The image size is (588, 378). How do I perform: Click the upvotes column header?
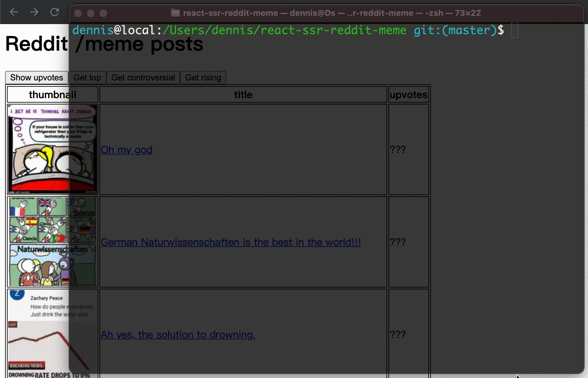(x=409, y=95)
